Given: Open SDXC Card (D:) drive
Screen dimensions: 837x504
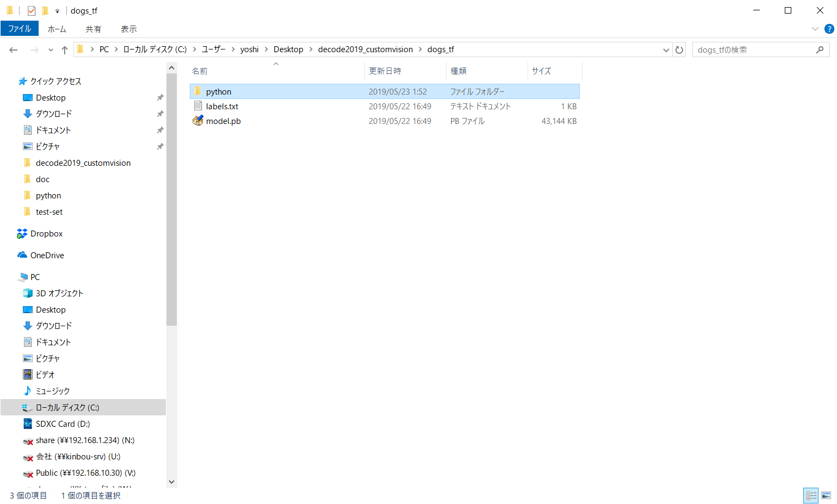Looking at the screenshot, I should pyautogui.click(x=63, y=424).
